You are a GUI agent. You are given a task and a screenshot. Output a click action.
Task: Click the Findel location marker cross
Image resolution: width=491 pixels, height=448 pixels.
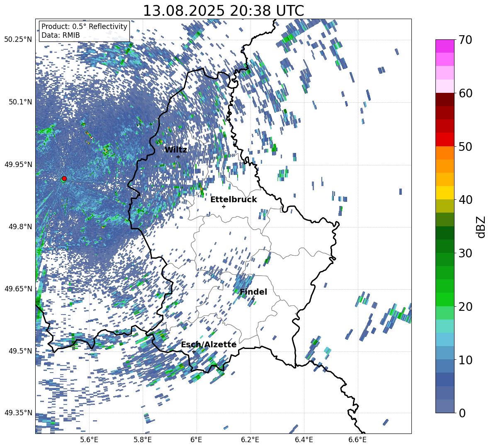pos(253,299)
